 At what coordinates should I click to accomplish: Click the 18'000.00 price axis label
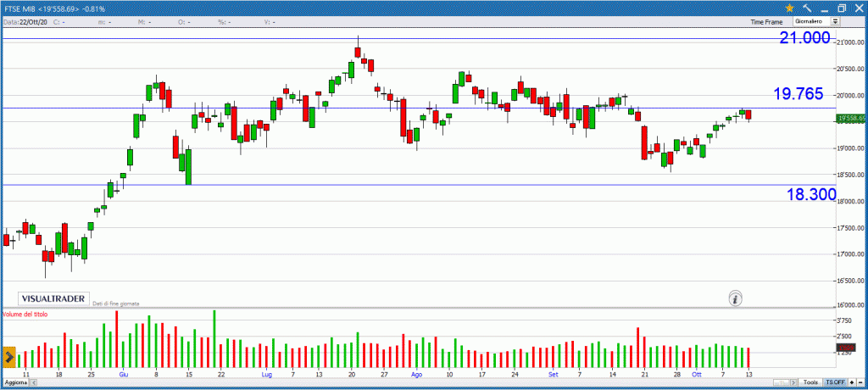click(x=851, y=201)
